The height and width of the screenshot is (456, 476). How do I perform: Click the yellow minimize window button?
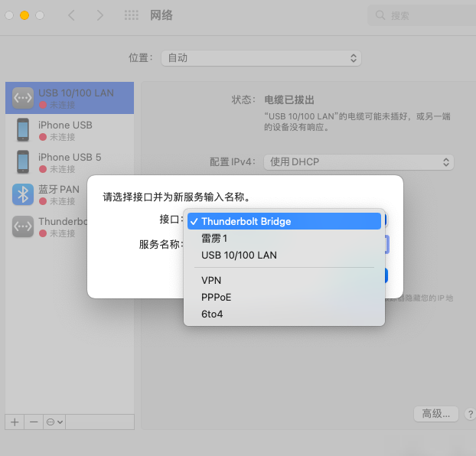24,15
